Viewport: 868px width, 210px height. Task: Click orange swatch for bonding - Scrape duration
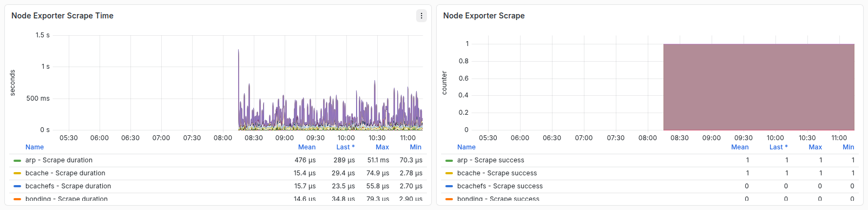[x=17, y=199]
